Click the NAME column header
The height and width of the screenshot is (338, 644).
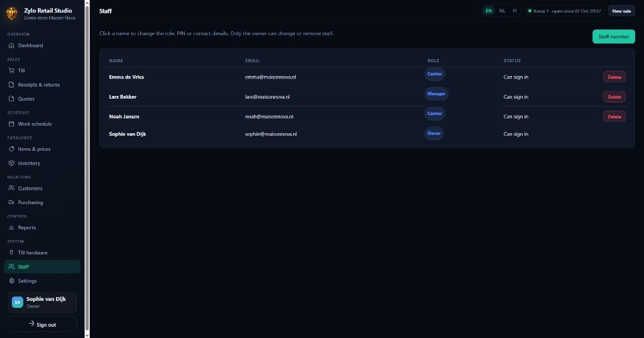coord(116,61)
